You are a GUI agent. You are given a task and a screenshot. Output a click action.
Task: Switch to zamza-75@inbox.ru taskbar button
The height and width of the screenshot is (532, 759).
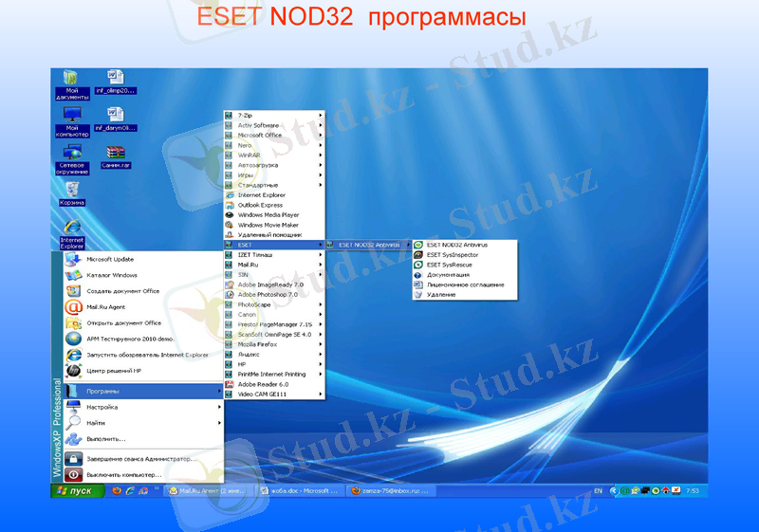click(391, 490)
